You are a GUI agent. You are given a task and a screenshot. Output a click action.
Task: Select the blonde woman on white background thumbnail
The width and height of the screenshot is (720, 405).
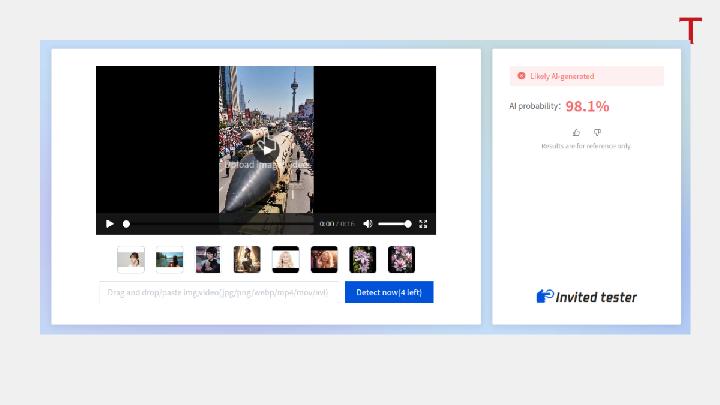pyautogui.click(x=286, y=259)
